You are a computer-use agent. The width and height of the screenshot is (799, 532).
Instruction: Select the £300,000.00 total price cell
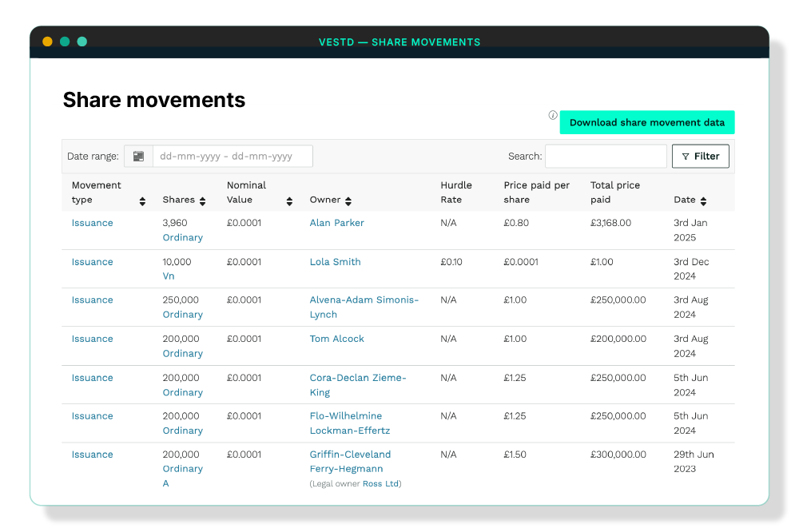(x=618, y=455)
